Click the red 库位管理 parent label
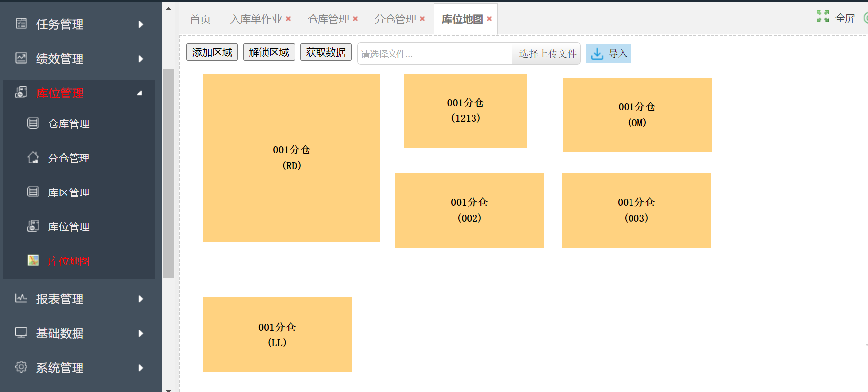 point(60,93)
